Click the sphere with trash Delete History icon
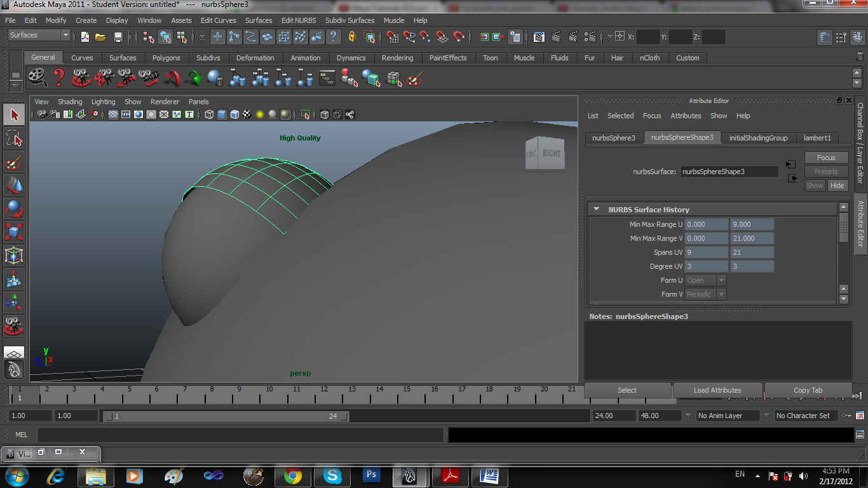Viewport: 868px width, 488px height. point(215,78)
